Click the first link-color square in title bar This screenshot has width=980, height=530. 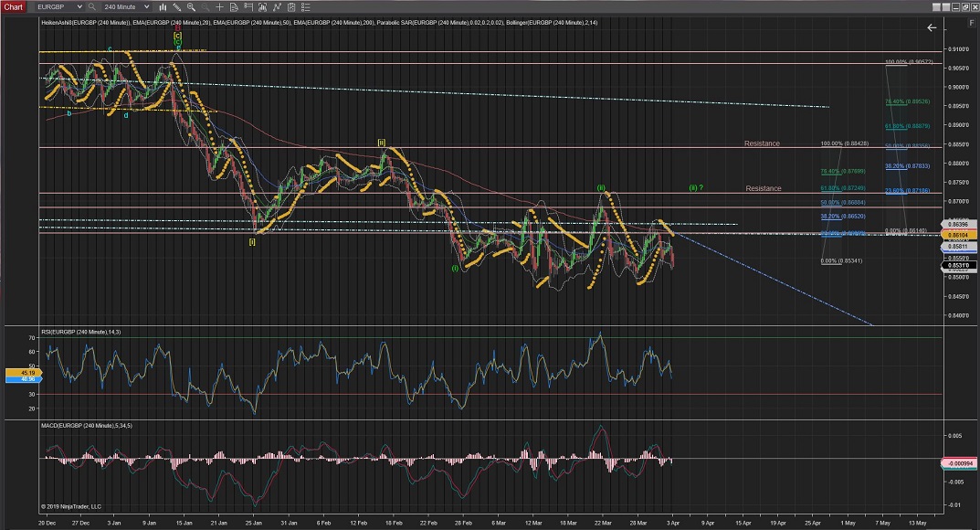pos(937,7)
